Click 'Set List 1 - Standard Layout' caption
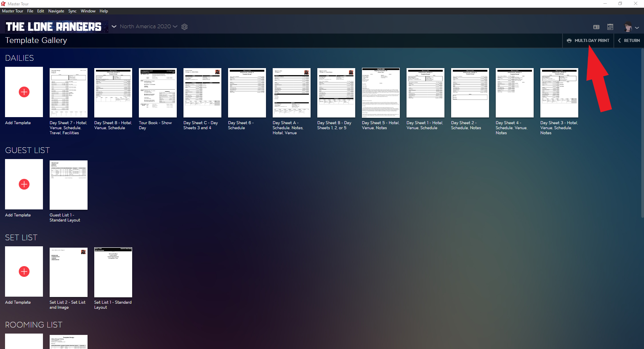This screenshot has width=644, height=349. [x=113, y=305]
